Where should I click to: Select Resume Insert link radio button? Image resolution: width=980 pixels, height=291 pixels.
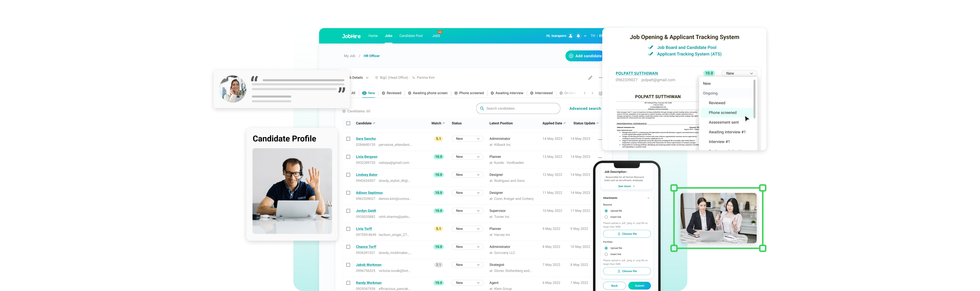point(606,217)
